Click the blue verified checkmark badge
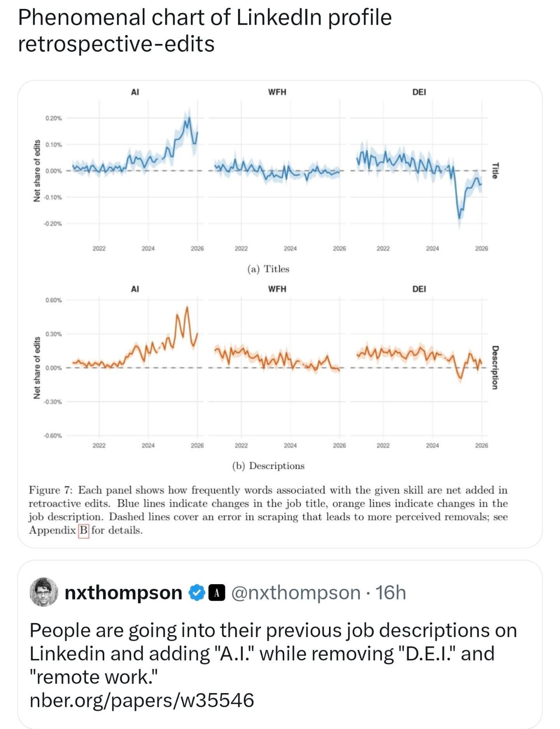This screenshot has height=729, width=560. 196,593
